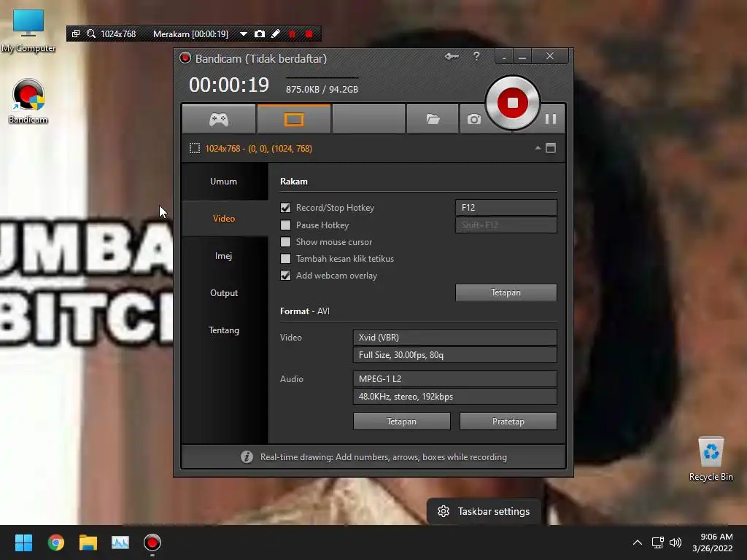Click the key register icon in title bar
Viewport: 747px width, 560px height.
[451, 57]
